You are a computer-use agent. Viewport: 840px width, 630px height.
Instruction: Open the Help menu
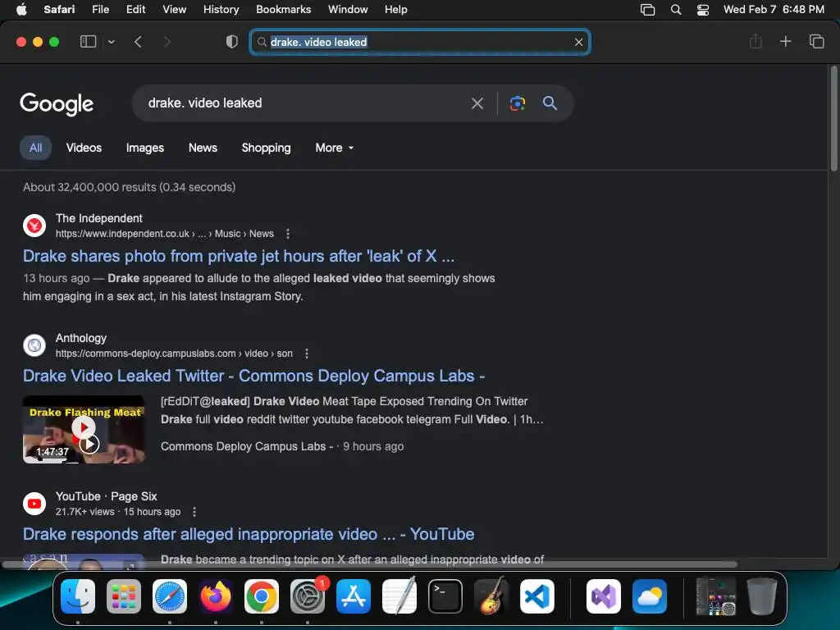click(396, 10)
